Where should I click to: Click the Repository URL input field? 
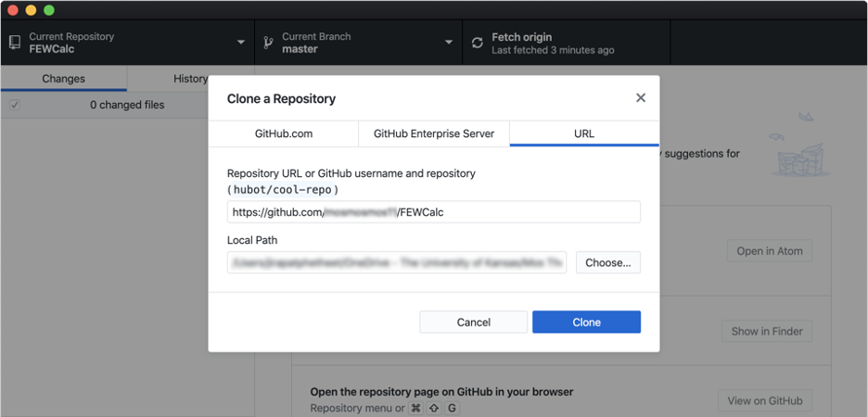(x=433, y=212)
